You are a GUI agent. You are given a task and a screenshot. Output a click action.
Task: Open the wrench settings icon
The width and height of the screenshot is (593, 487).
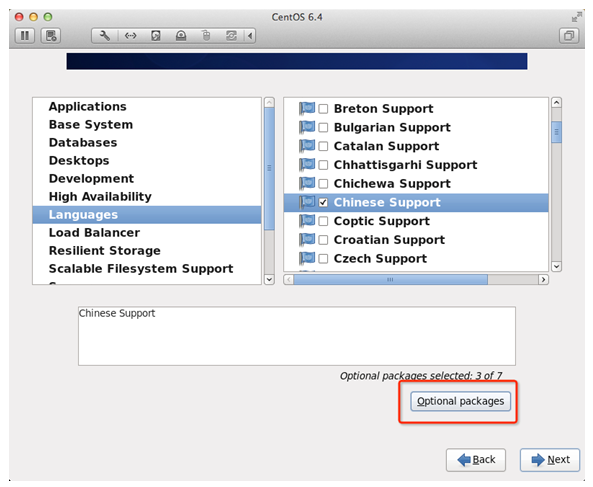coord(105,36)
